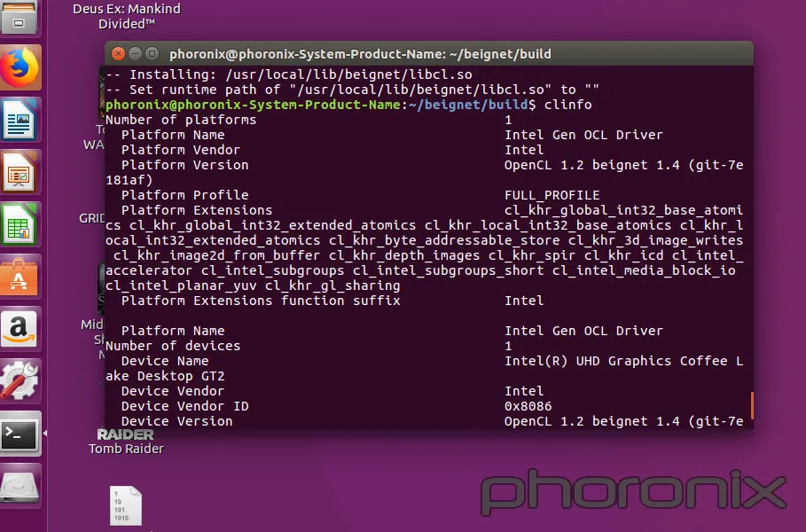Open Ubuntu Software center icon
Image resolution: width=806 pixels, height=532 pixels.
[x=20, y=277]
